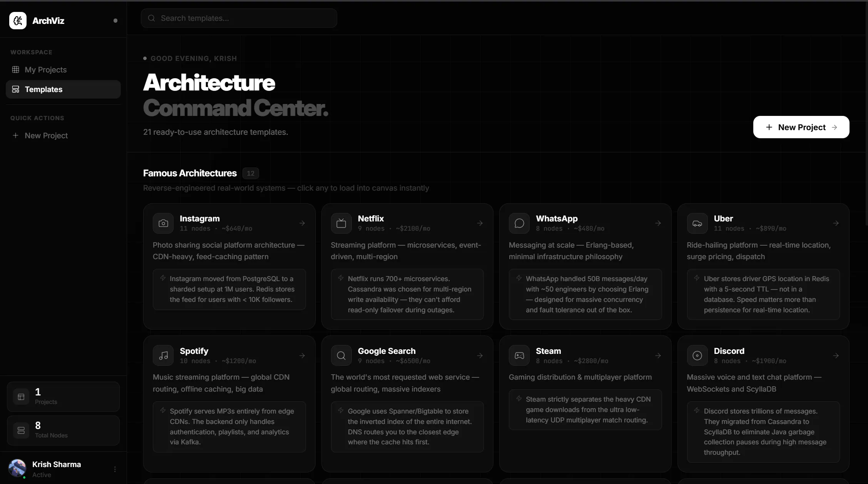Open Instagram template via its arrow
The image size is (868, 484).
[302, 223]
